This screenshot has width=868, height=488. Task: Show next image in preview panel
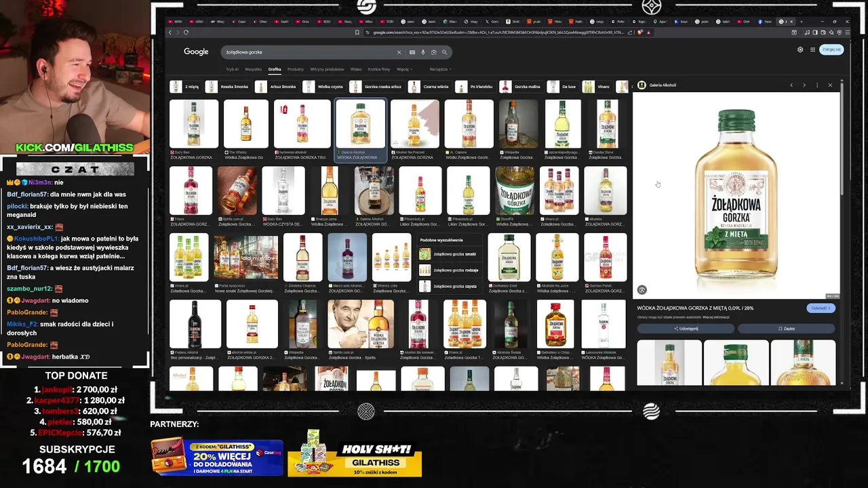(x=804, y=85)
